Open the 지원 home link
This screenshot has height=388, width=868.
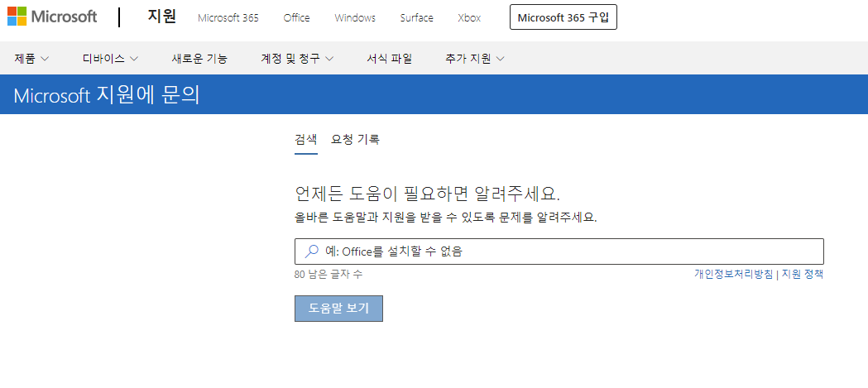(x=161, y=17)
